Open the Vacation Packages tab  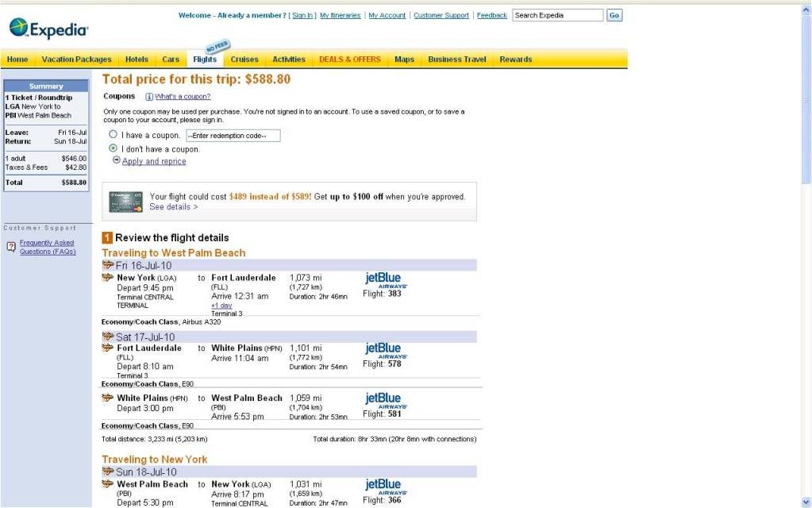77,60
